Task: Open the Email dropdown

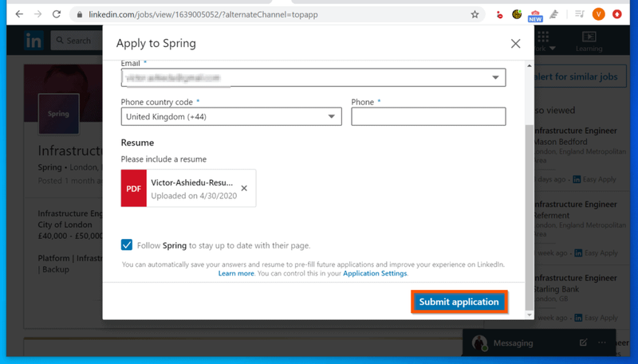Action: (x=313, y=77)
